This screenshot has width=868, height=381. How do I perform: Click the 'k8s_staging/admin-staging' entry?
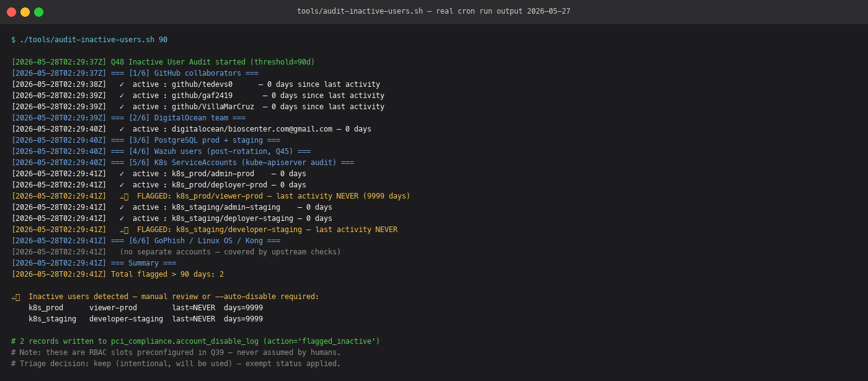click(226, 207)
